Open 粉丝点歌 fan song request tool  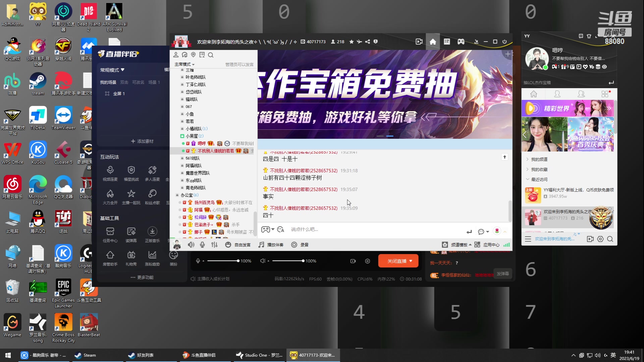[x=153, y=197]
